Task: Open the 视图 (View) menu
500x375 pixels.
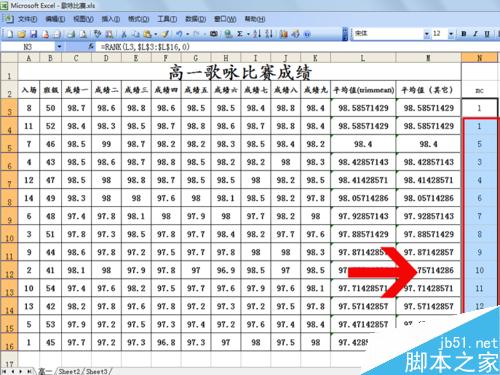Action: coord(83,19)
